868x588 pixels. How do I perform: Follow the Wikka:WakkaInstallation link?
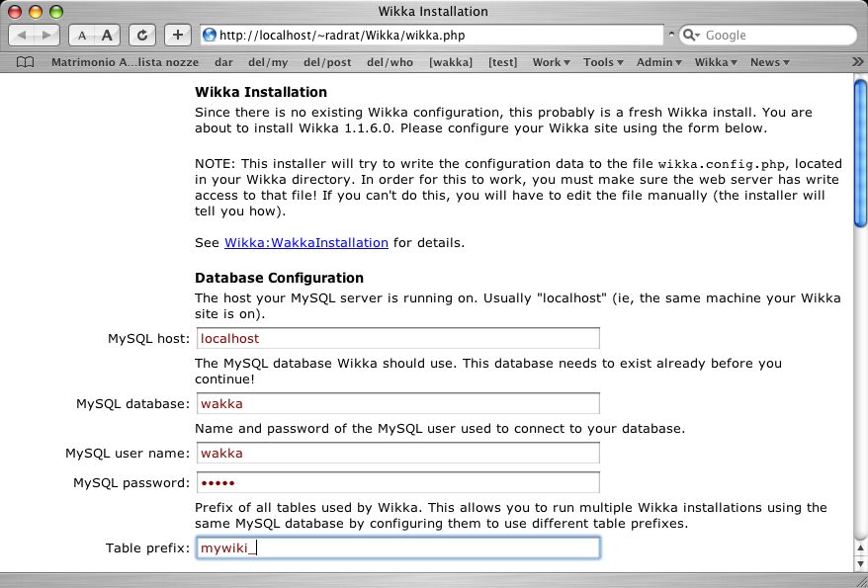pyautogui.click(x=306, y=243)
